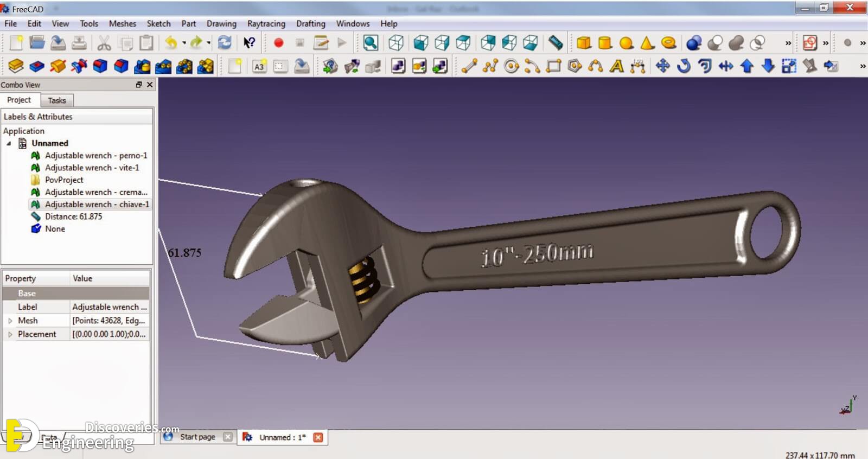868x459 pixels.
Task: Click the Refresh icon
Action: pos(225,42)
